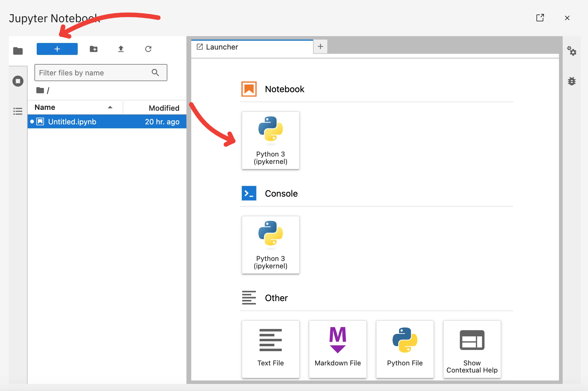
Task: Click the settings gear icon
Action: pyautogui.click(x=572, y=51)
